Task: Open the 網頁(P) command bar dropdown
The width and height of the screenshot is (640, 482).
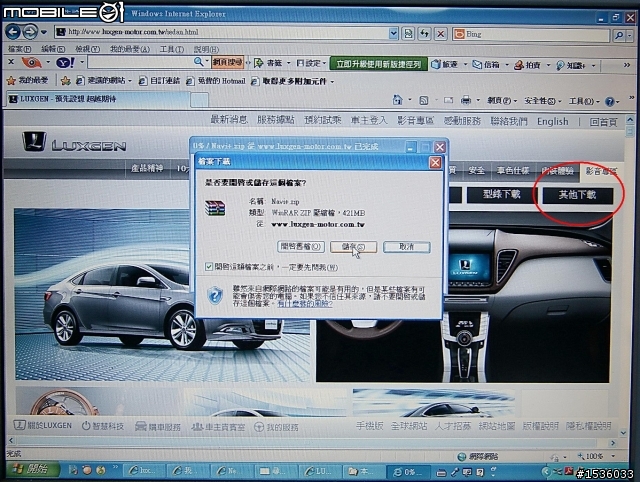Action: (x=502, y=100)
